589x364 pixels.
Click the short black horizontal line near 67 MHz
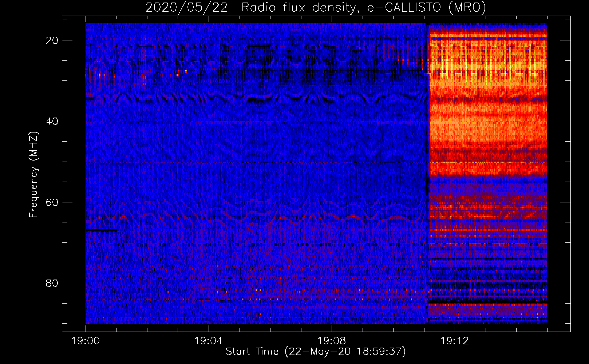click(102, 230)
